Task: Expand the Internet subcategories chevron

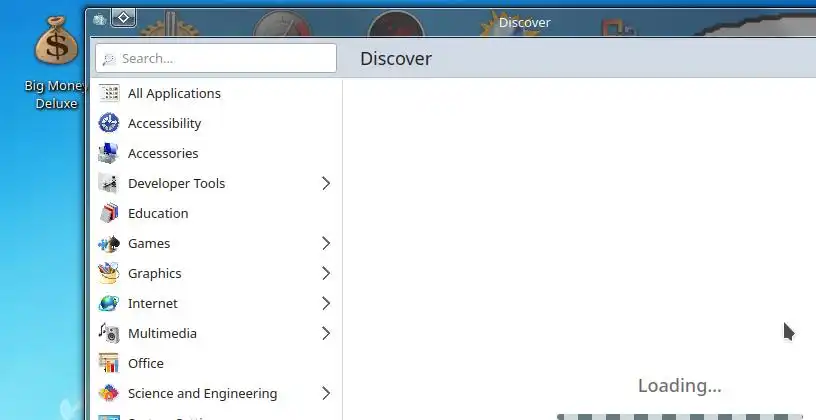Action: point(326,303)
